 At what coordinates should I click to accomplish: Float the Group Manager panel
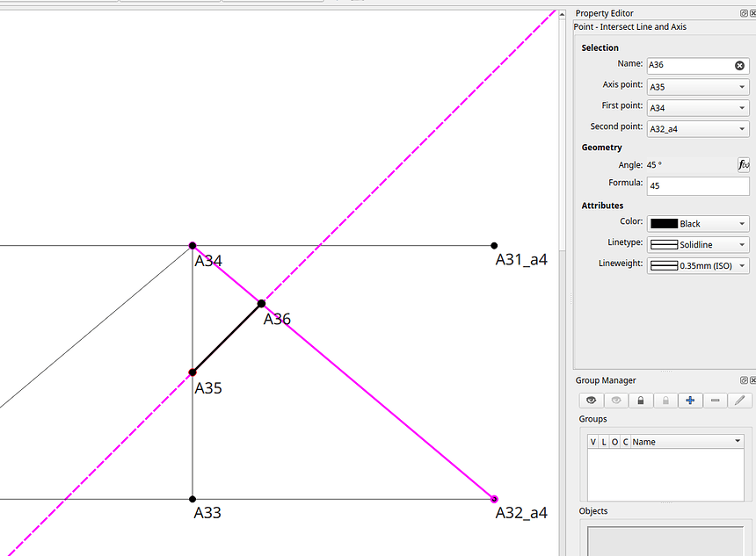(x=743, y=380)
